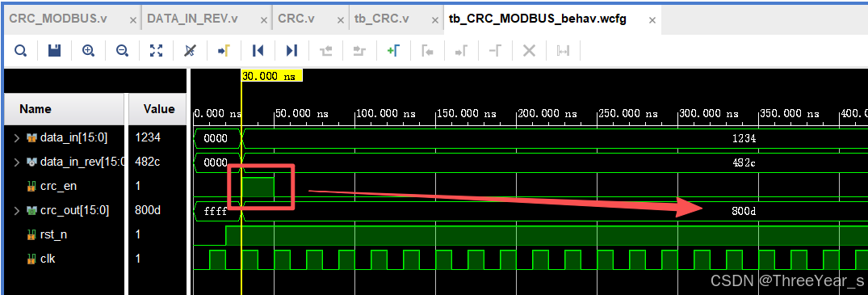Add a marker with green plus icon
868x295 pixels.
[x=393, y=51]
